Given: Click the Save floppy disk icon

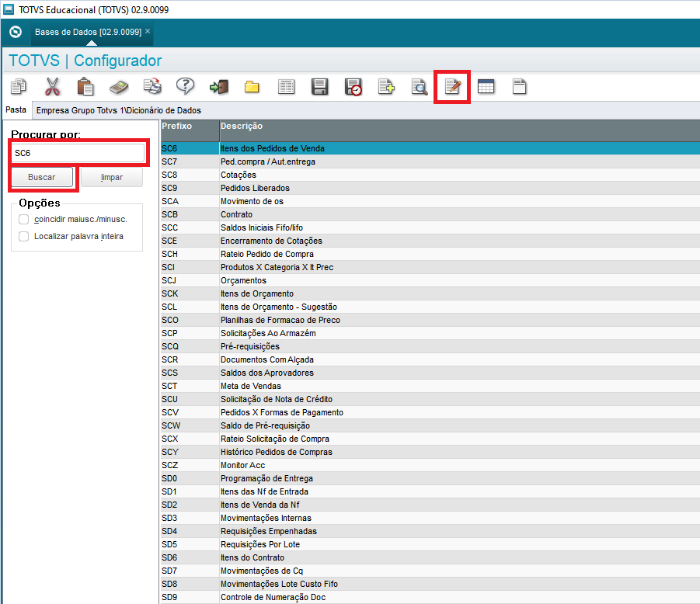Looking at the screenshot, I should 319,86.
